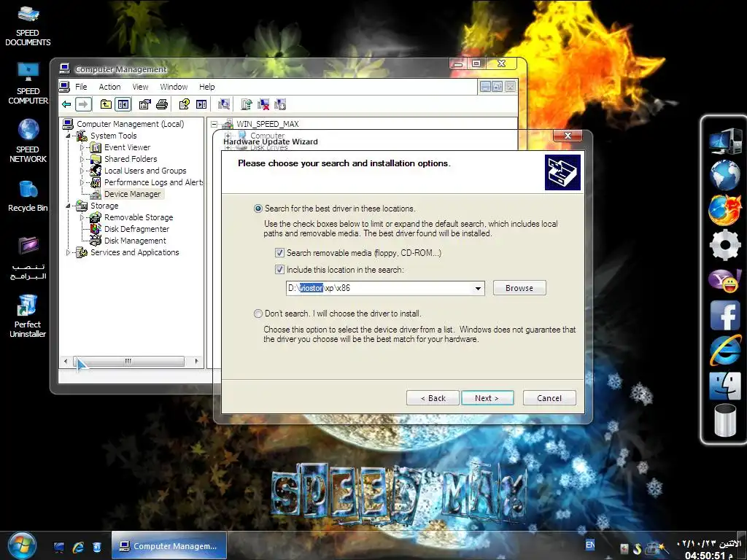Screen dimensions: 747x560
Task: Open the Help menu
Action: pos(206,87)
